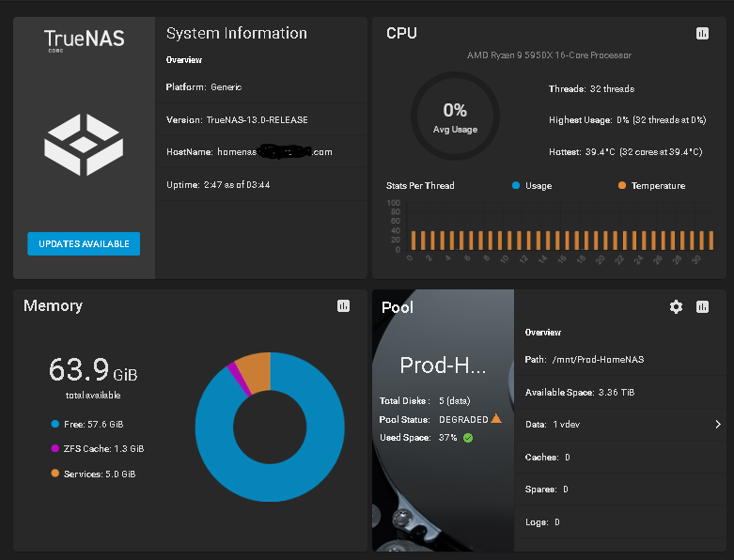Click Used Space 37% text

pos(418,438)
